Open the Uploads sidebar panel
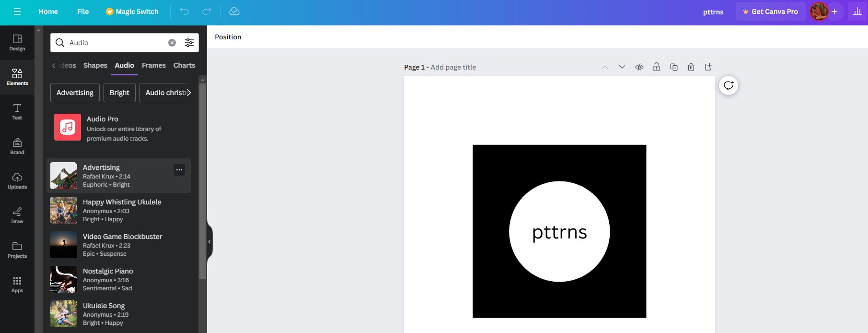Image resolution: width=868 pixels, height=333 pixels. click(x=17, y=181)
